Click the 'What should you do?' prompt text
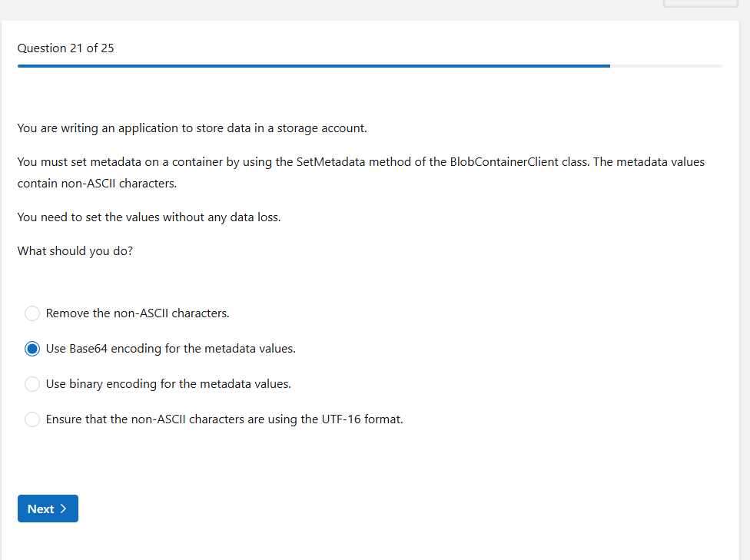Screen dimensions: 750x560 [75, 251]
